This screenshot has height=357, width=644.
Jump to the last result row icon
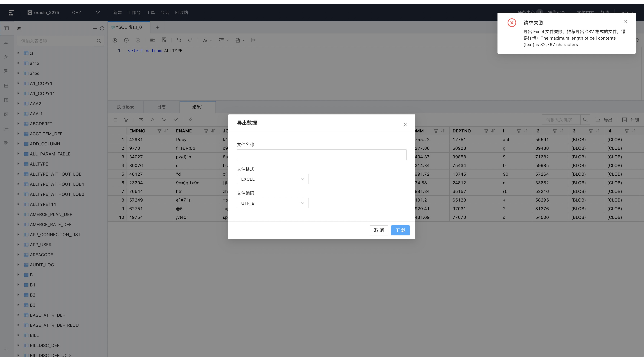pos(175,120)
